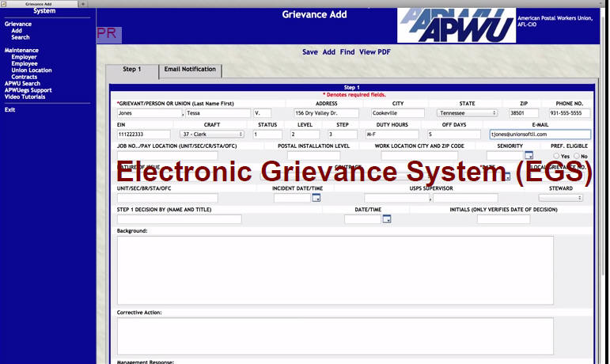Open the Step 1 decision Date/Time calendar icon
This screenshot has width=610, height=364.
pyautogui.click(x=387, y=219)
